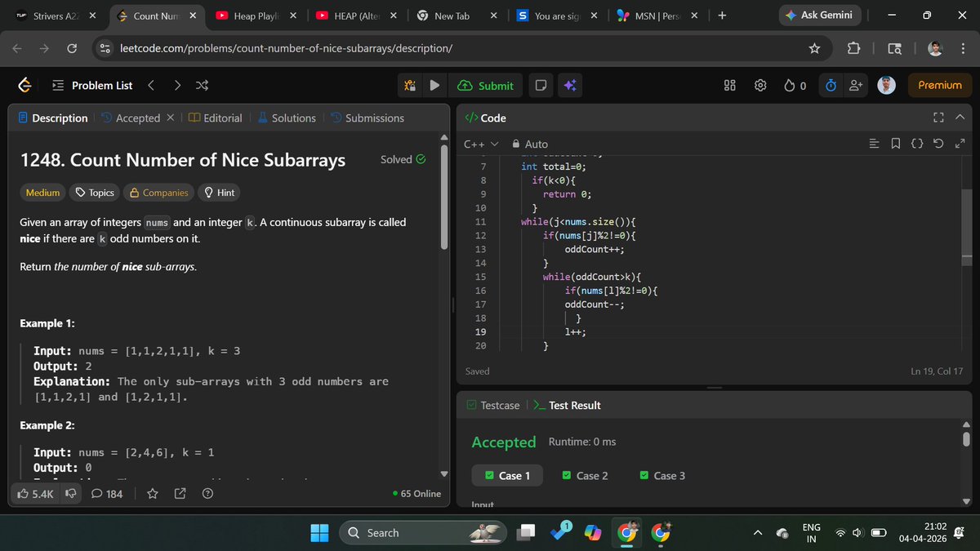Click the AI sparkle assistant icon
The image size is (980, 551).
point(569,85)
